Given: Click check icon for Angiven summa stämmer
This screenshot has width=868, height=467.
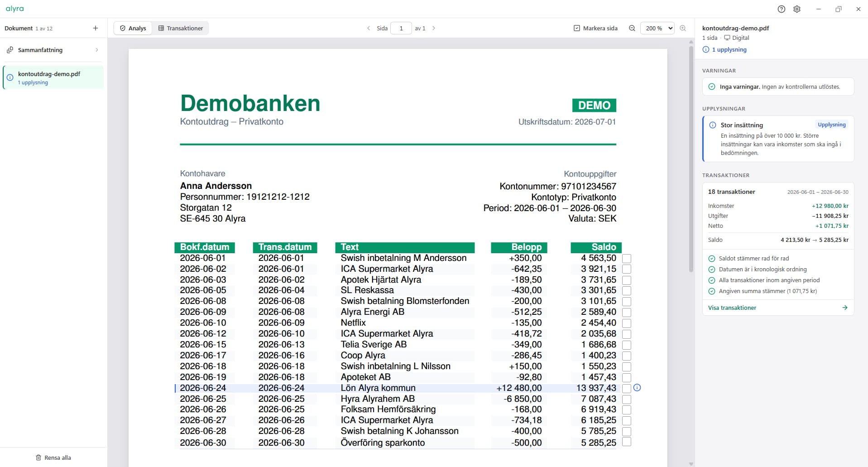Looking at the screenshot, I should [x=712, y=291].
